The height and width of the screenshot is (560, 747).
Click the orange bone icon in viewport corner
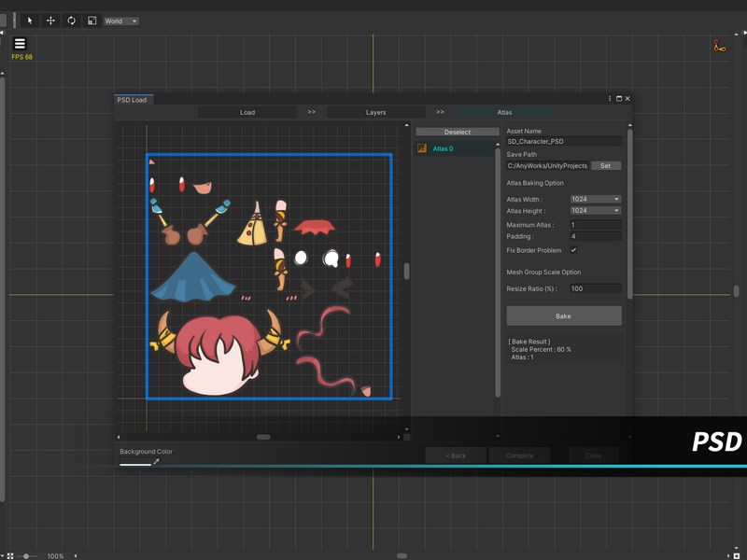(719, 46)
